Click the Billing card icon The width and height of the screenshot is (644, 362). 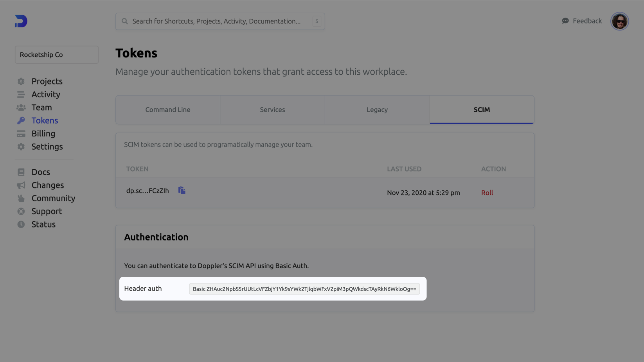click(x=21, y=134)
